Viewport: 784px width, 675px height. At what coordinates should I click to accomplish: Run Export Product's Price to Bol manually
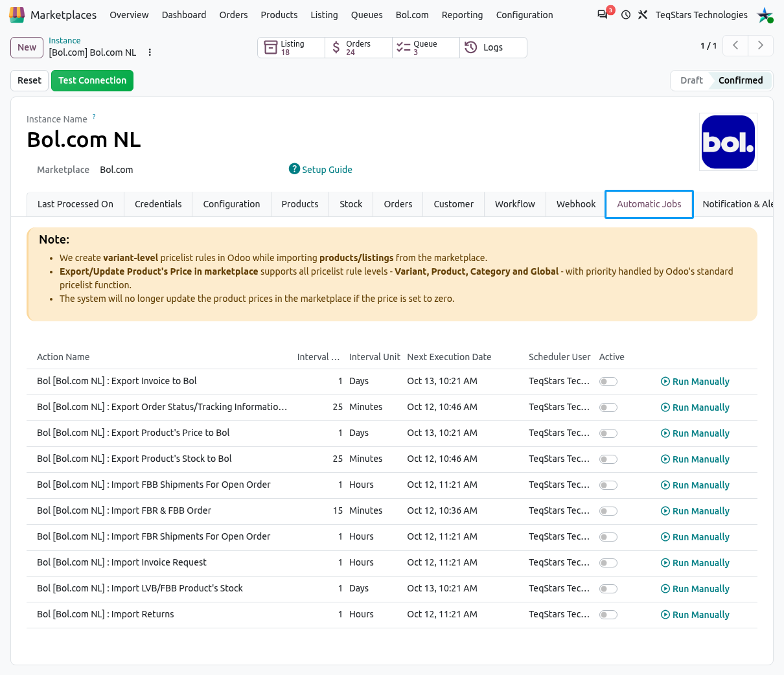click(x=695, y=433)
